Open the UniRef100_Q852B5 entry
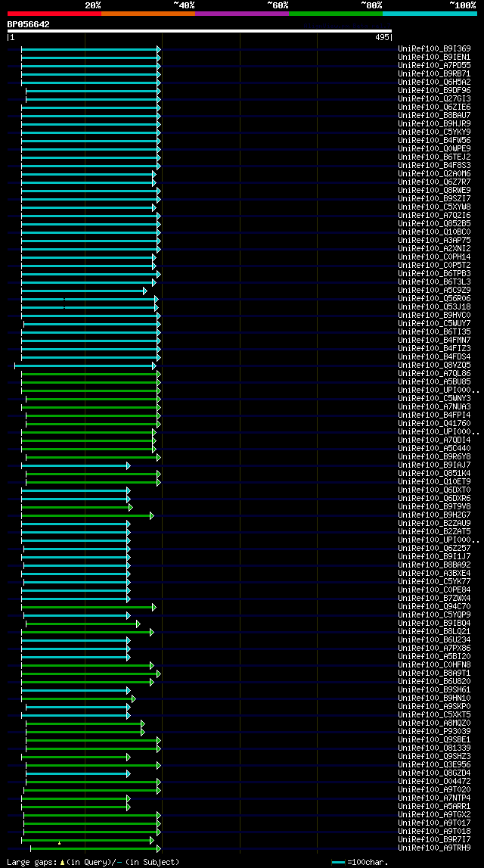The height and width of the screenshot is (868, 484). pyautogui.click(x=434, y=224)
